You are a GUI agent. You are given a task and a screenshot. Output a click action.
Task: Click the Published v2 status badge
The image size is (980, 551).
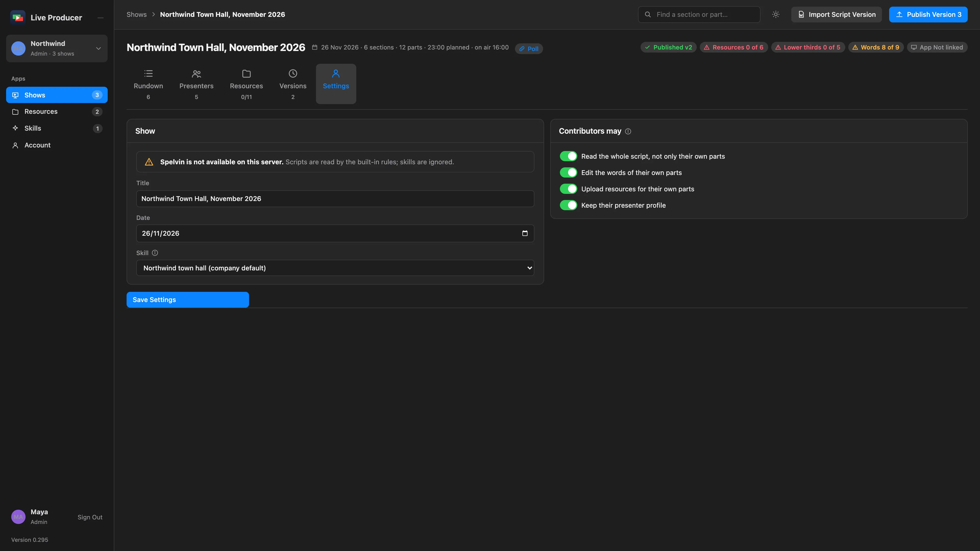pyautogui.click(x=668, y=47)
